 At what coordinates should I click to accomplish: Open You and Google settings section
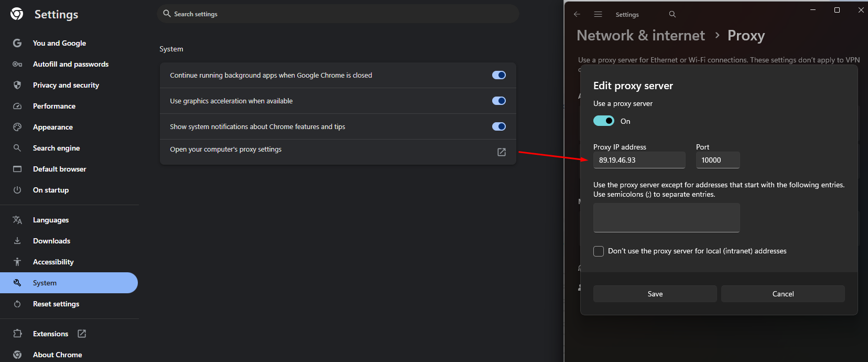coord(59,43)
